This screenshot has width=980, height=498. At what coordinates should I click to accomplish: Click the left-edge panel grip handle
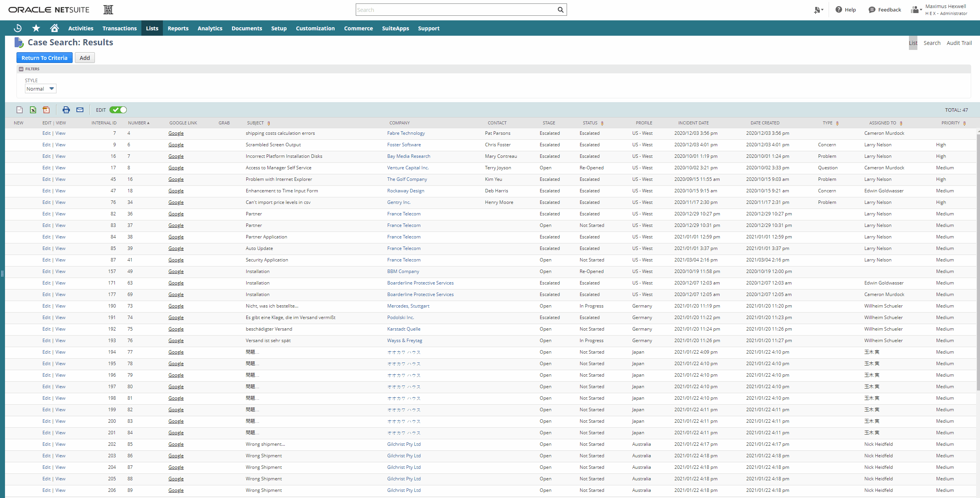[2, 273]
